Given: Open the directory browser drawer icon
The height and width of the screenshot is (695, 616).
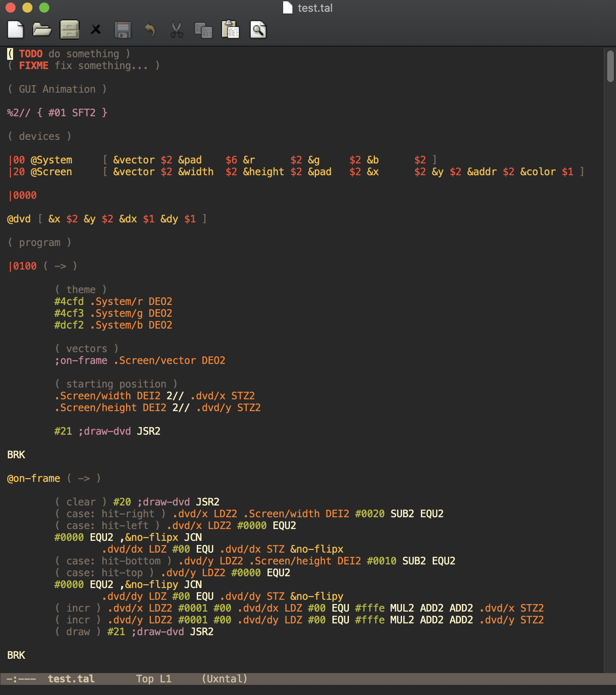Looking at the screenshot, I should [70, 30].
